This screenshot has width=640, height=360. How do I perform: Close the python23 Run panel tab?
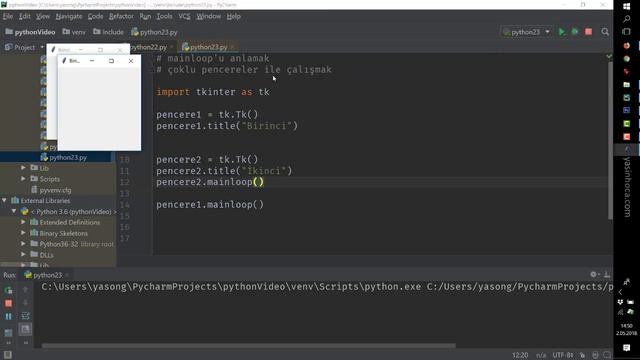[x=67, y=275]
